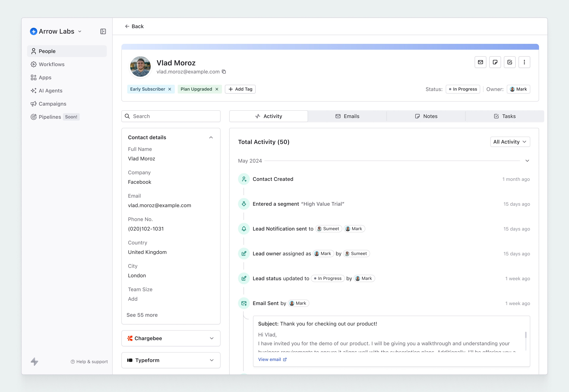This screenshot has width=569, height=392.
Task: Open the View email link
Action: click(x=272, y=359)
